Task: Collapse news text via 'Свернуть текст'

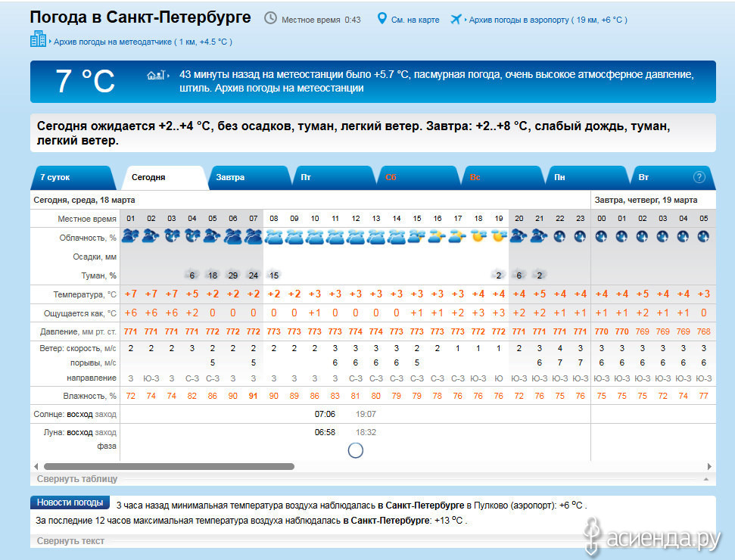Action: [x=71, y=541]
